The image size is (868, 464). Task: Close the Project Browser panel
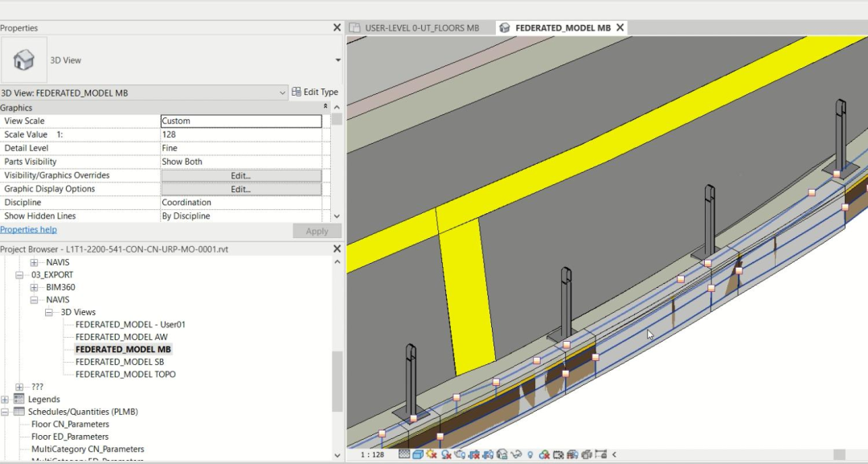tap(337, 249)
